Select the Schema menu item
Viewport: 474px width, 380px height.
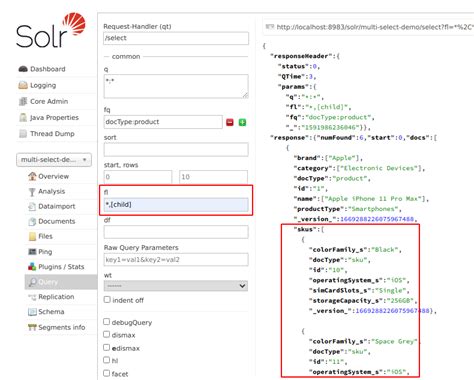pos(51,312)
